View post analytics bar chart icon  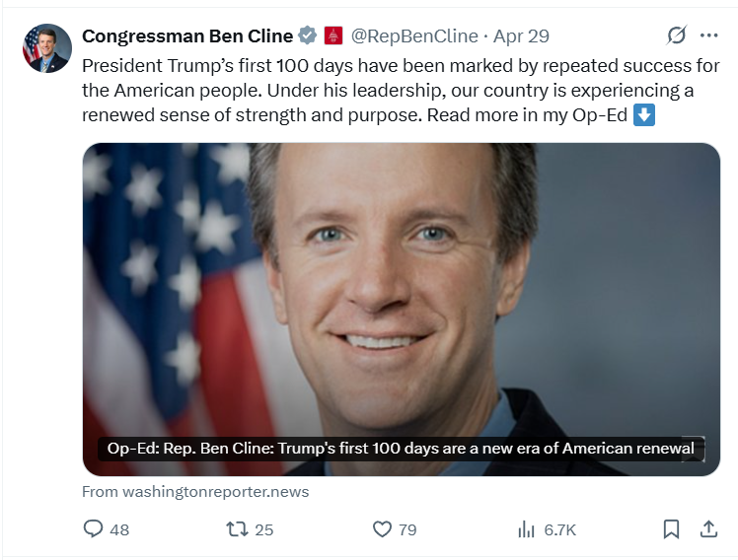click(x=526, y=529)
